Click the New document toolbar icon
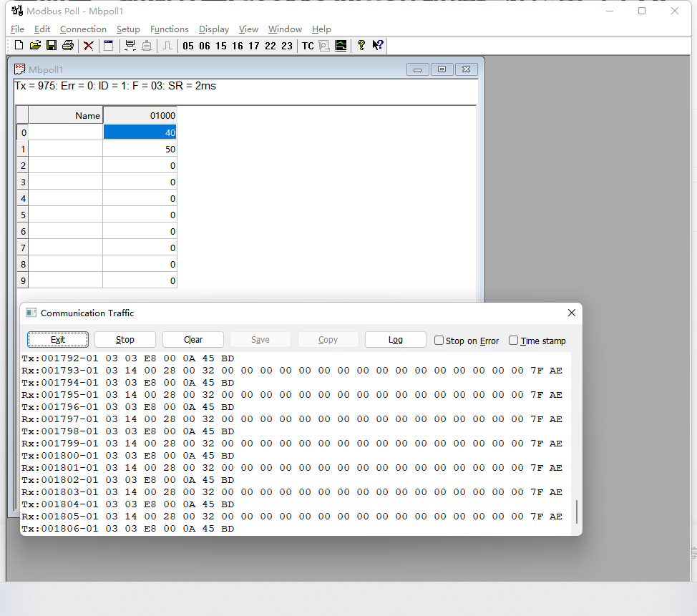This screenshot has height=616, width=697. 19,45
